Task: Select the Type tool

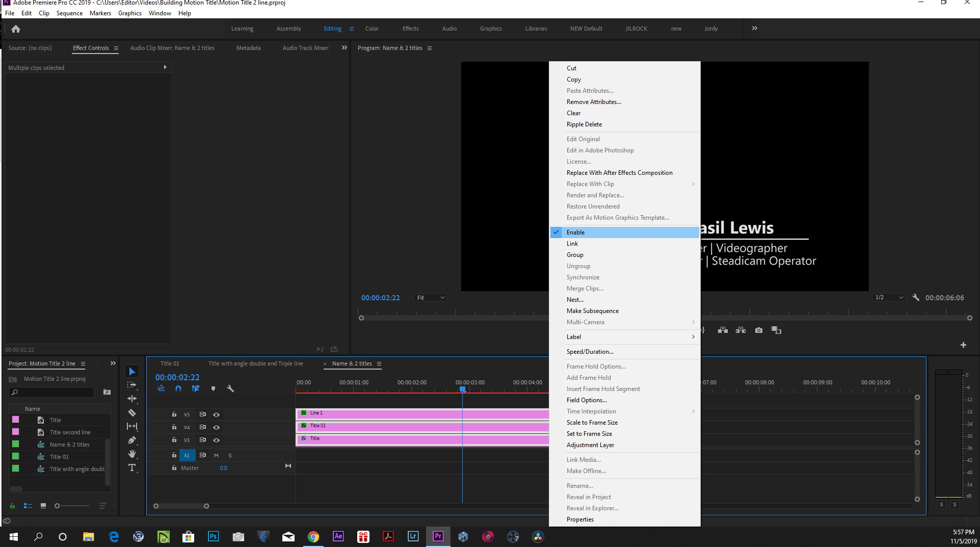Action: coord(132,467)
